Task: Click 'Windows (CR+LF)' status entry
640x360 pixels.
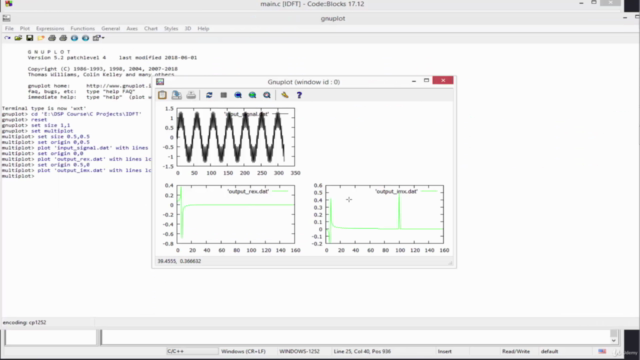Action: tap(243, 351)
